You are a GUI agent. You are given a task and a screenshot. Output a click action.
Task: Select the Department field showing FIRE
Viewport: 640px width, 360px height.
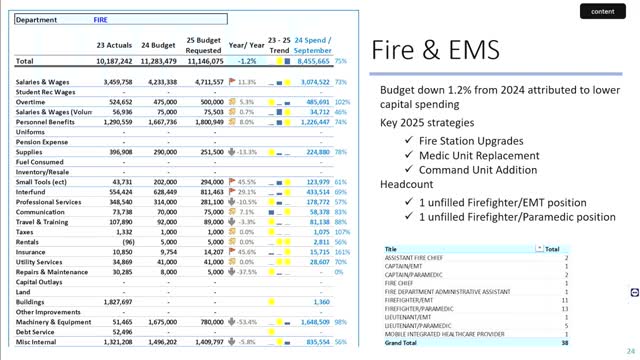121,20
